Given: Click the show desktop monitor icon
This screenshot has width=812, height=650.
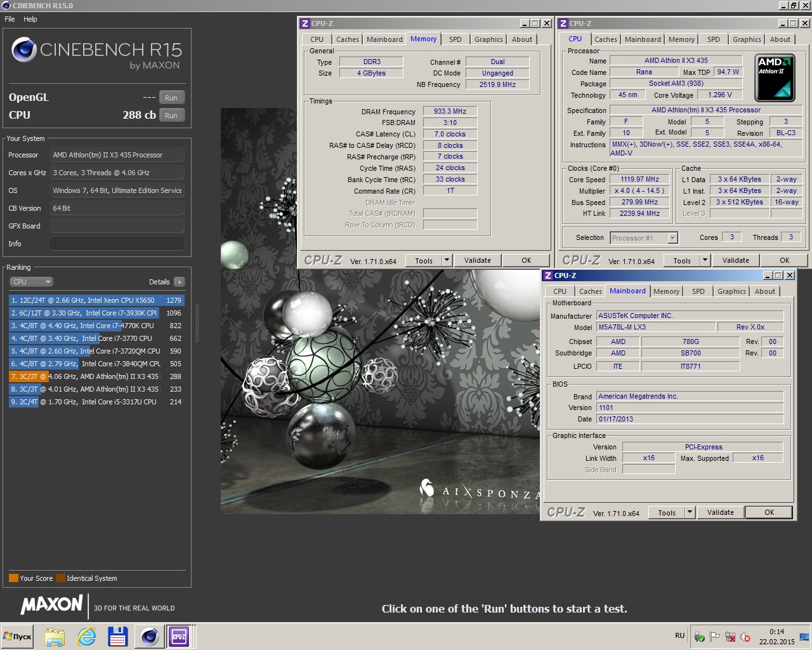Looking at the screenshot, I should pyautogui.click(x=805, y=637).
